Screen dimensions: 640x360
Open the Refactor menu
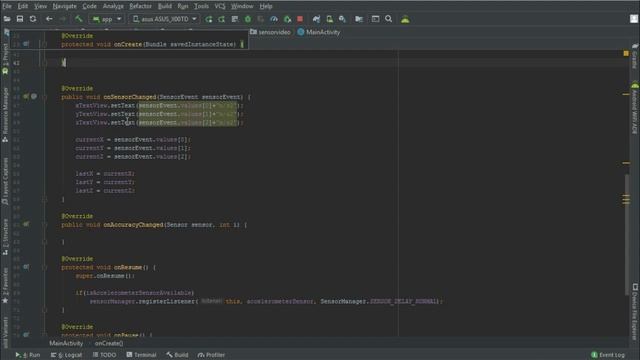pyautogui.click(x=140, y=6)
